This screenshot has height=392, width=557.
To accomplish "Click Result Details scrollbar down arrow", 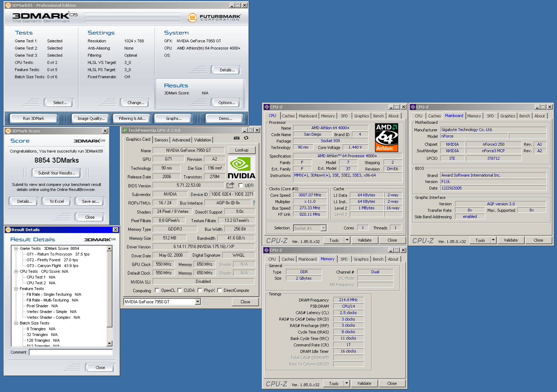I will (110, 344).
